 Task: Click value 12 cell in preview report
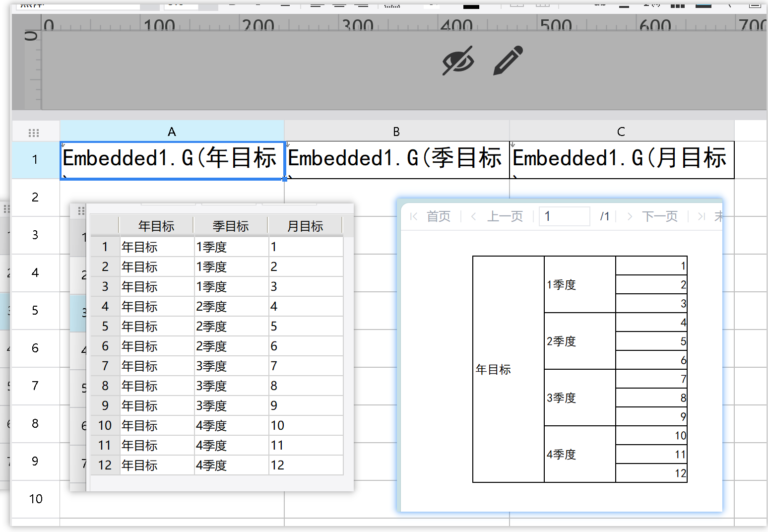click(x=651, y=473)
